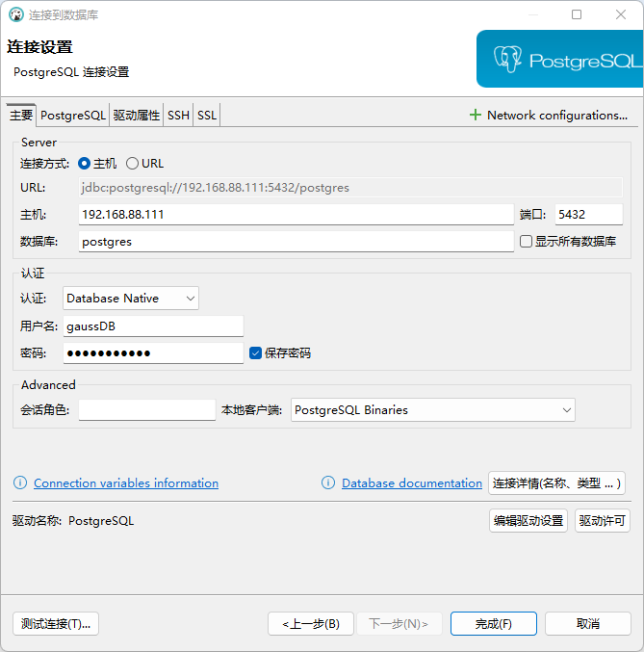Click the 编辑驱动设置 button
644x652 pixels.
[x=528, y=521]
